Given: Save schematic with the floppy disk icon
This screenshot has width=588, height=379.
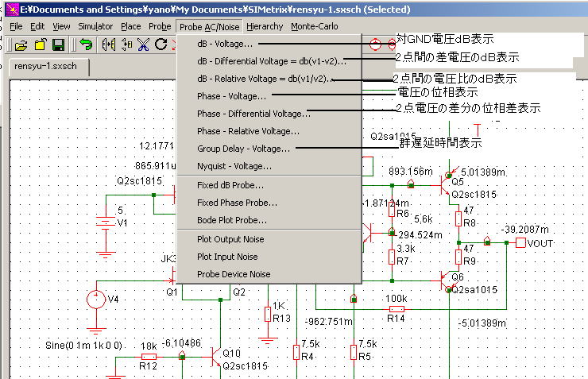Looking at the screenshot, I should pyautogui.click(x=58, y=44).
